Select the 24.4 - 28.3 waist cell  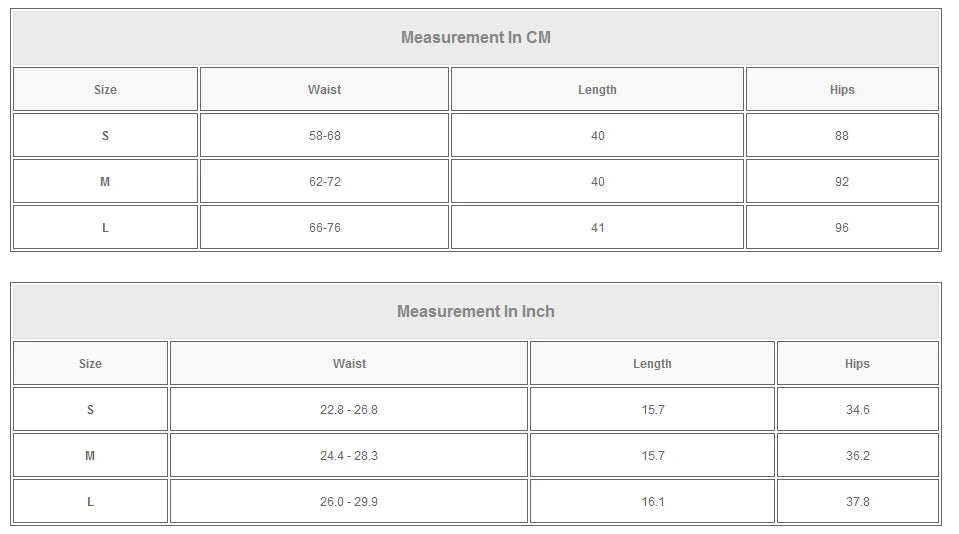349,456
